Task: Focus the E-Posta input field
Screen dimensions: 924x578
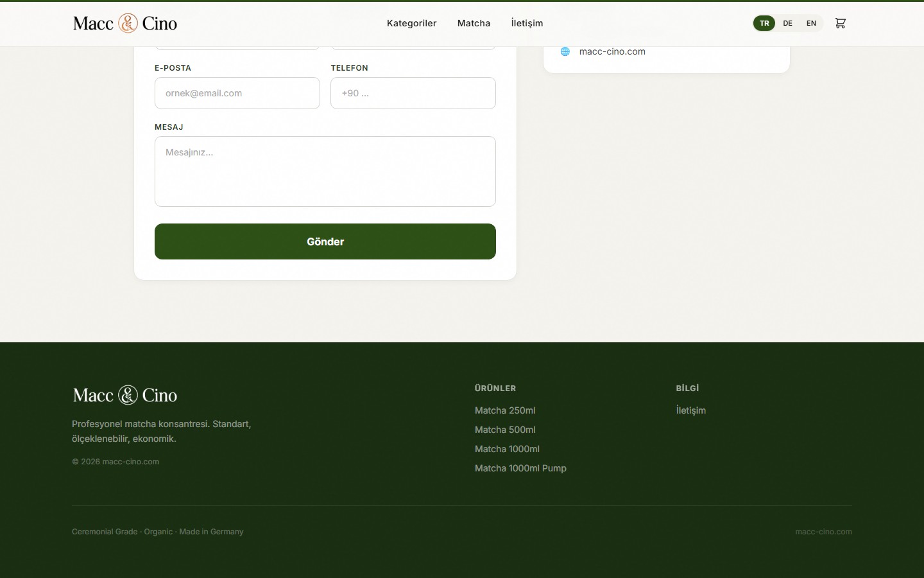Action: pyautogui.click(x=237, y=93)
